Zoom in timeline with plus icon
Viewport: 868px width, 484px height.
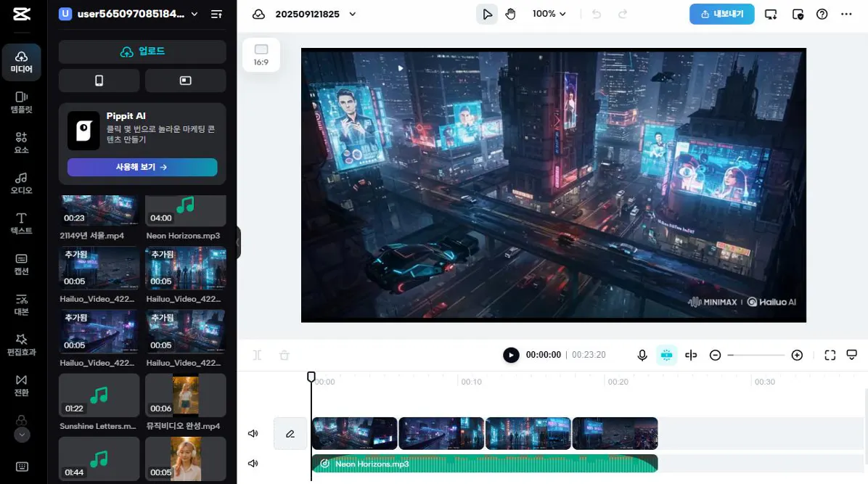[797, 355]
